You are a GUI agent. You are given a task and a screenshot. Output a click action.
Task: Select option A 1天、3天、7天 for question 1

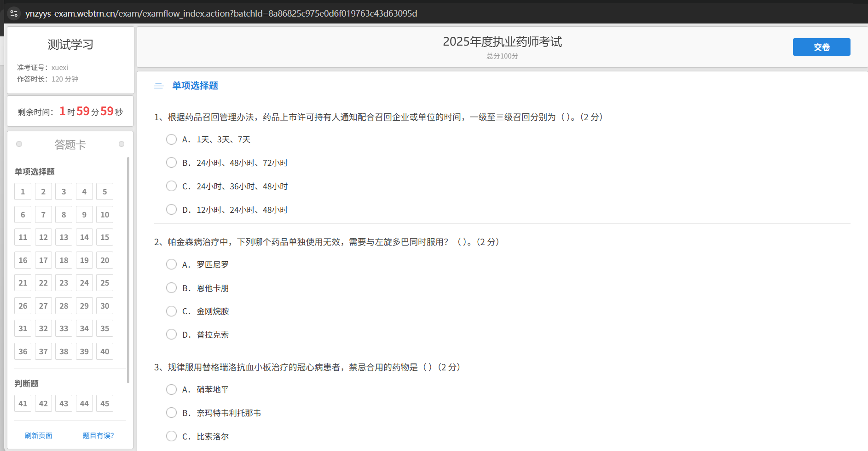tap(171, 139)
